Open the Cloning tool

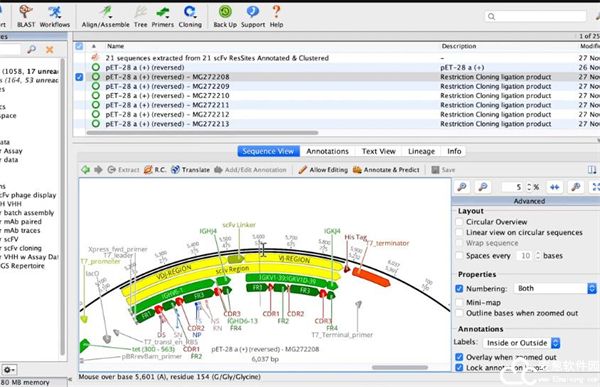click(190, 16)
